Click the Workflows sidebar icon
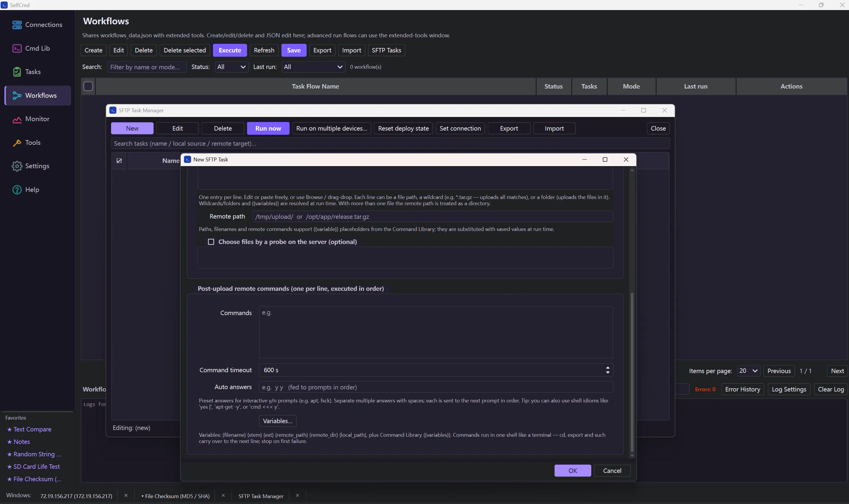This screenshot has width=849, height=504. (17, 95)
